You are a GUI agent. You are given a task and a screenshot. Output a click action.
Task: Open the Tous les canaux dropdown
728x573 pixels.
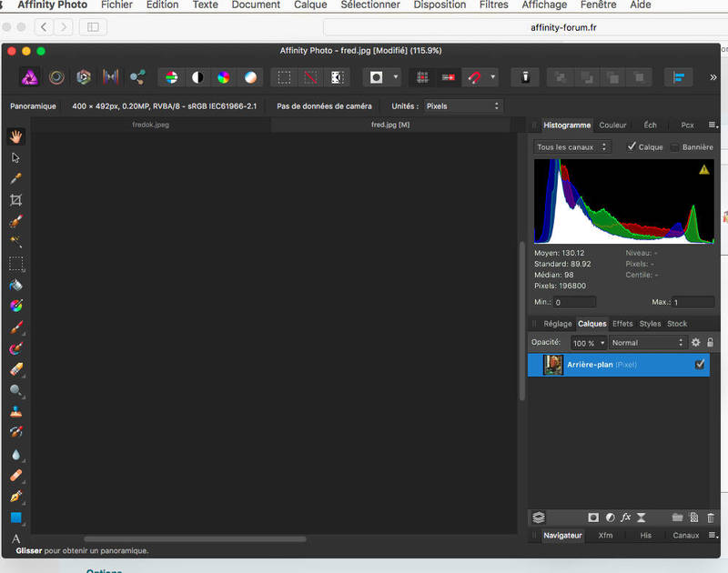571,147
